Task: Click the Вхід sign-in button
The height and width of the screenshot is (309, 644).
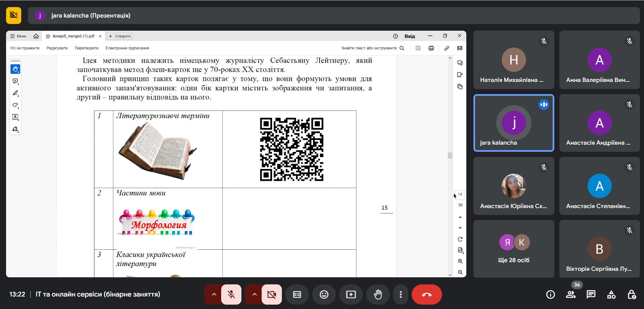Action: [410, 36]
